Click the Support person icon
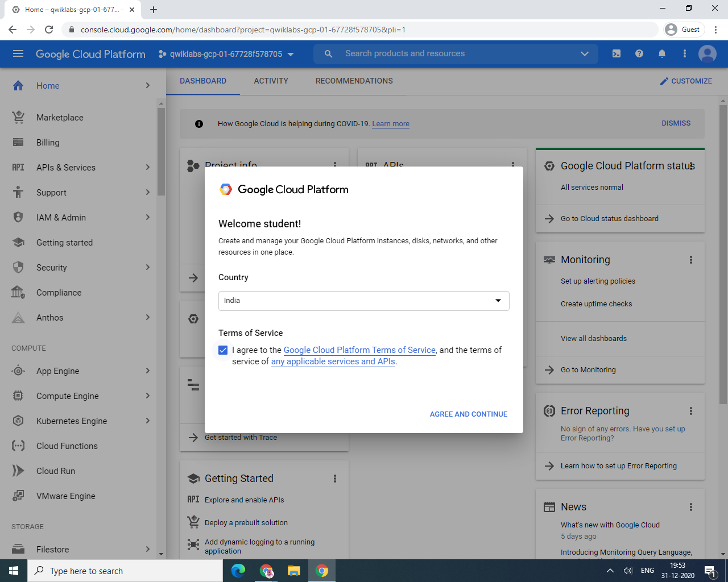This screenshot has width=728, height=582. tap(18, 193)
